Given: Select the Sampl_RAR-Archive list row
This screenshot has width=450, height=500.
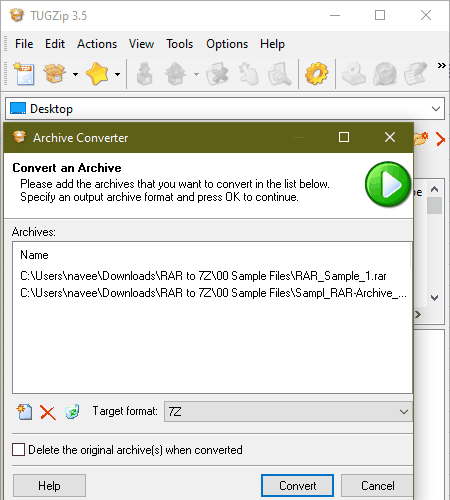Looking at the screenshot, I should coord(212,293).
